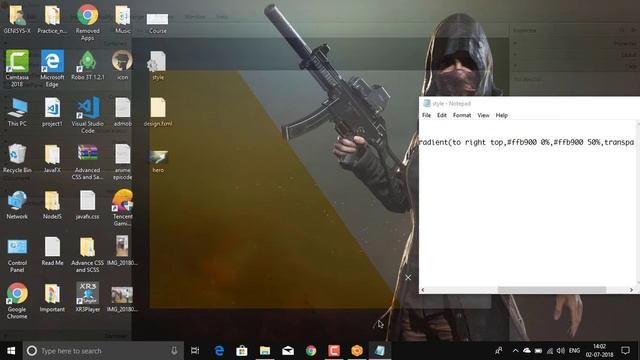The height and width of the screenshot is (360, 640).
Task: Select the Google Chrome desktop shortcut
Action: (17, 301)
